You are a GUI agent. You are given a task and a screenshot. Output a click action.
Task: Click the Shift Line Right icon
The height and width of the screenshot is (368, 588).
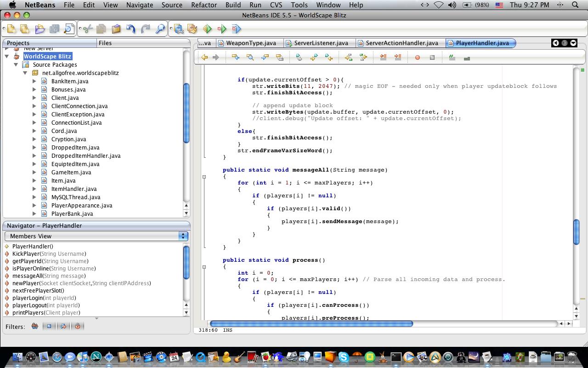[398, 57]
